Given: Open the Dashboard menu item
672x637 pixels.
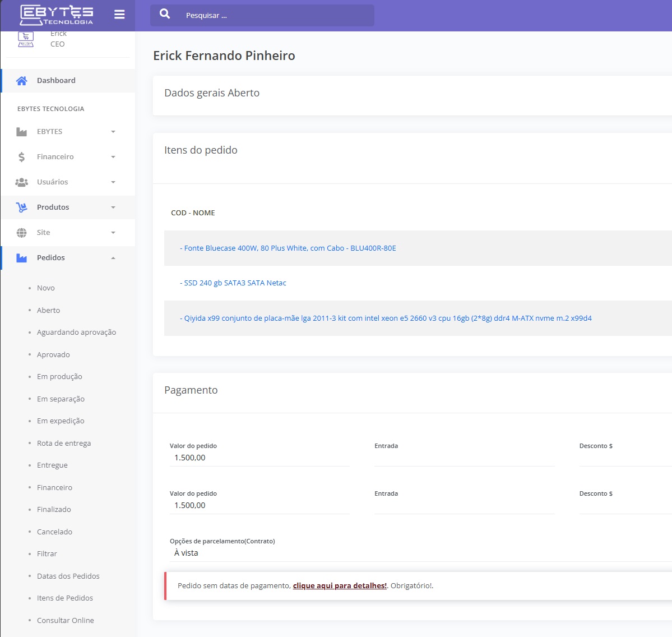Looking at the screenshot, I should (68, 81).
